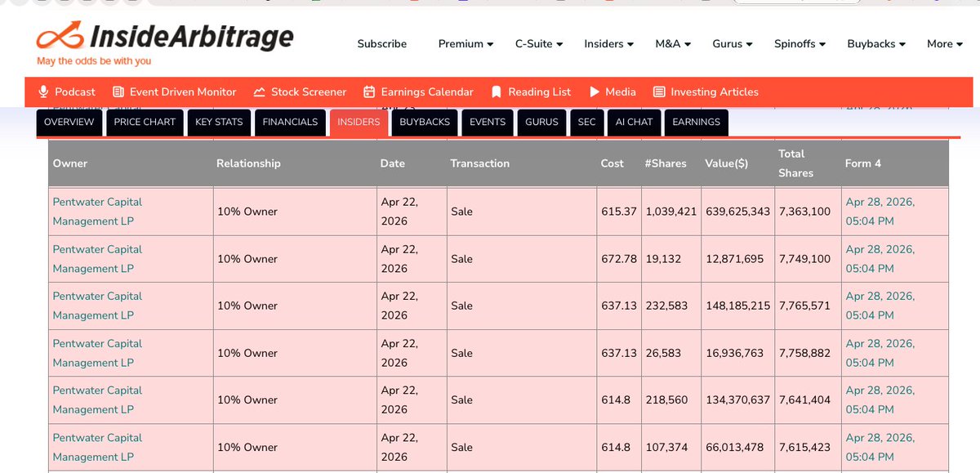
Task: Open the Stock Screener link
Action: [x=309, y=91]
